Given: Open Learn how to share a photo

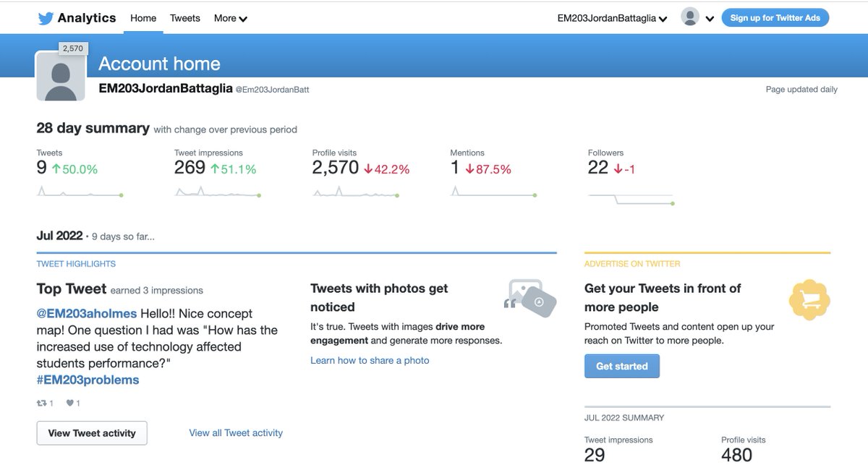Looking at the screenshot, I should coord(370,360).
